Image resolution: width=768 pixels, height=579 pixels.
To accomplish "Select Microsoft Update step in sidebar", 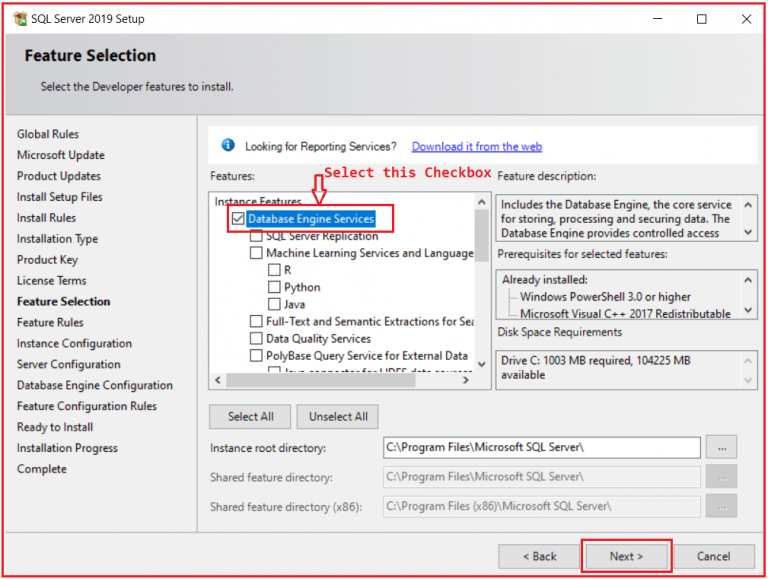I will pos(61,155).
